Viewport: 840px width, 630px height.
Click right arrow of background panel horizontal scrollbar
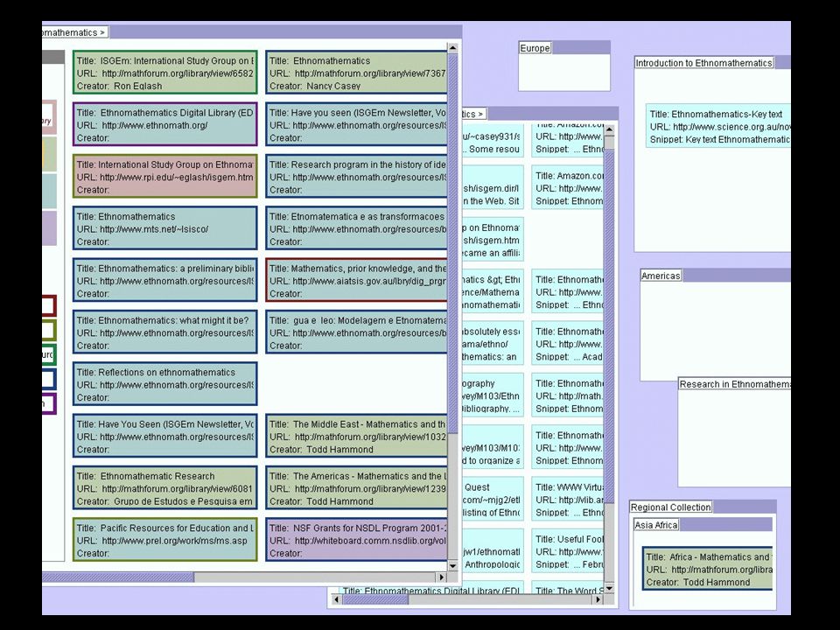click(598, 600)
